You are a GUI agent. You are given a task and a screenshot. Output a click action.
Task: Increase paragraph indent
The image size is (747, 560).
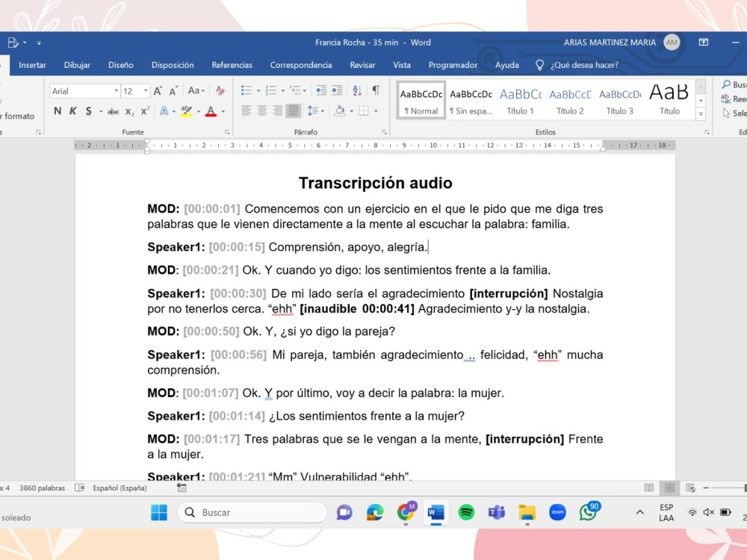coord(337,90)
